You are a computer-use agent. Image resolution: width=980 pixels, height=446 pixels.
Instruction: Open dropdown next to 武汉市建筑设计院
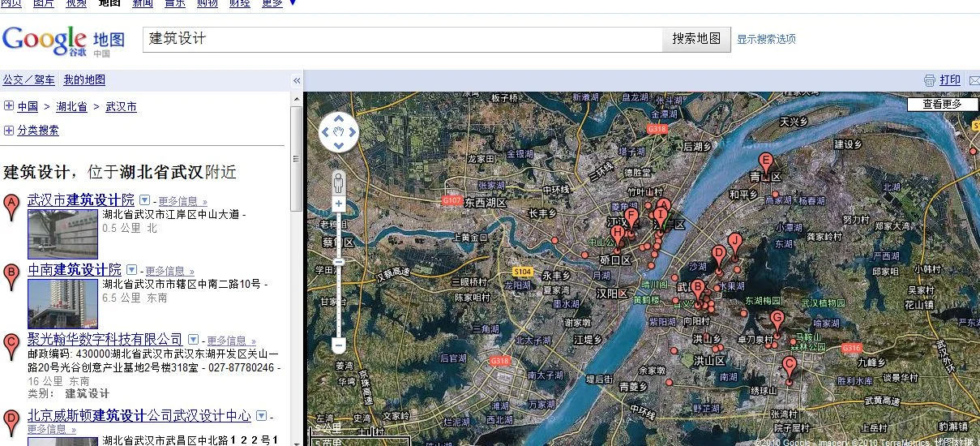144,200
